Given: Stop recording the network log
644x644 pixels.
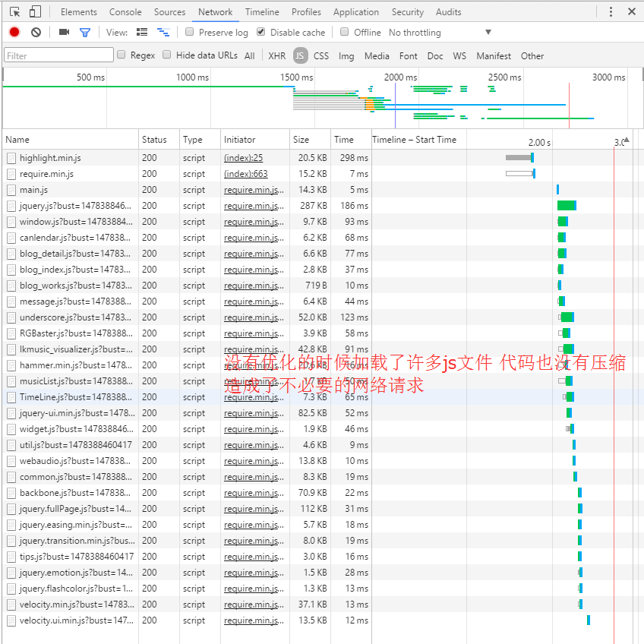Looking at the screenshot, I should coord(14,32).
